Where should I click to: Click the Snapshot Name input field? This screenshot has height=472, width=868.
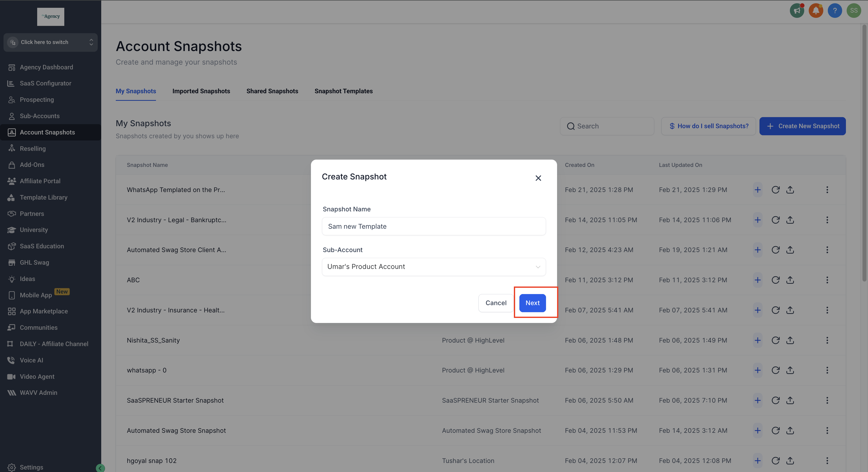click(x=434, y=226)
